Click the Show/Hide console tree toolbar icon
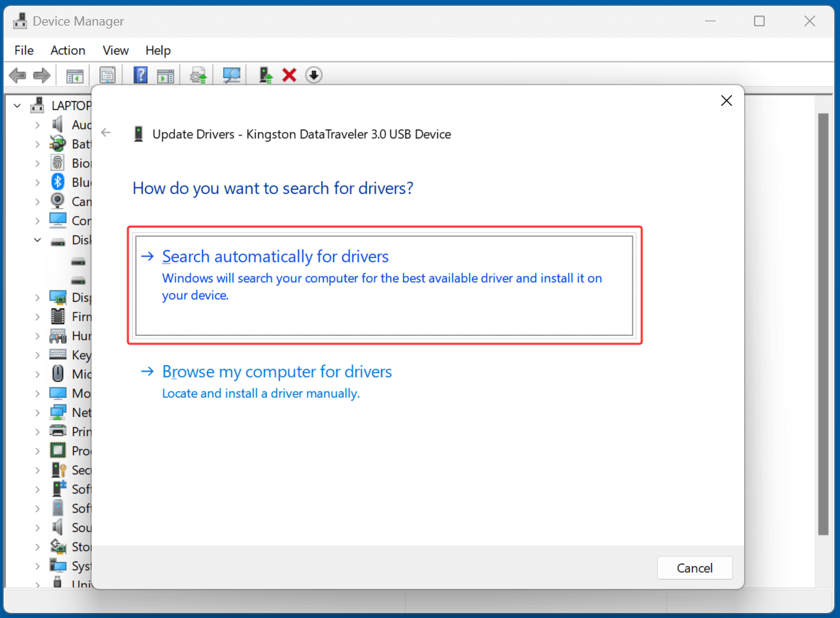Image resolution: width=840 pixels, height=618 pixels. coord(74,75)
